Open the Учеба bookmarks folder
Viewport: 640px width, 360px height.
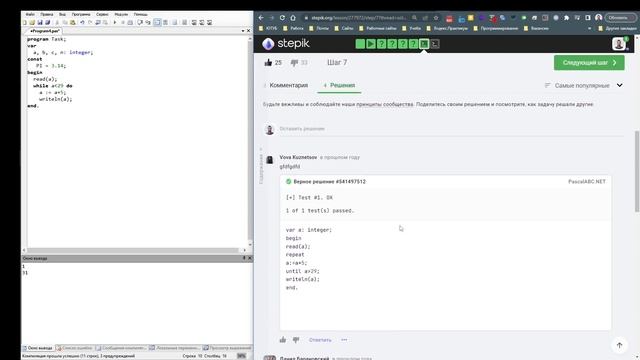pos(411,29)
